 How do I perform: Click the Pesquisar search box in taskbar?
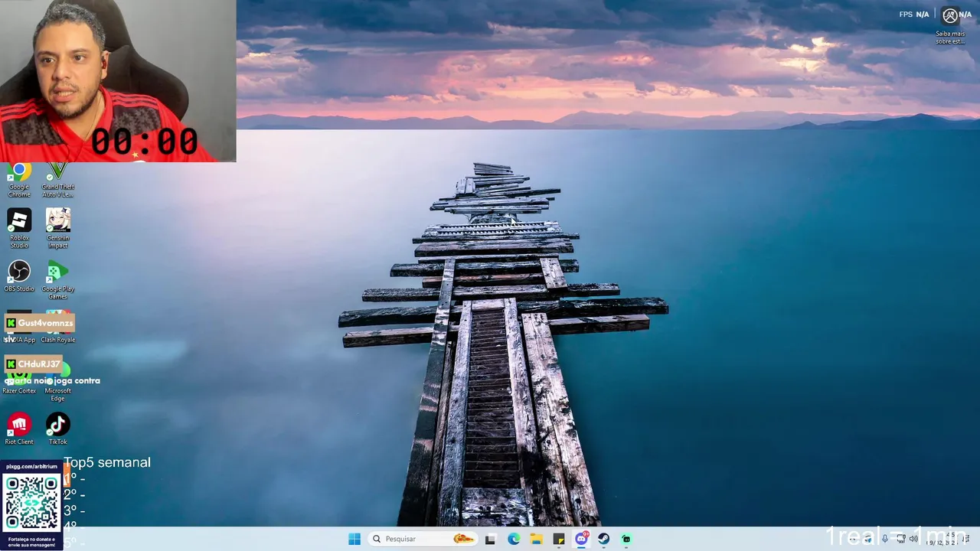pyautogui.click(x=423, y=539)
